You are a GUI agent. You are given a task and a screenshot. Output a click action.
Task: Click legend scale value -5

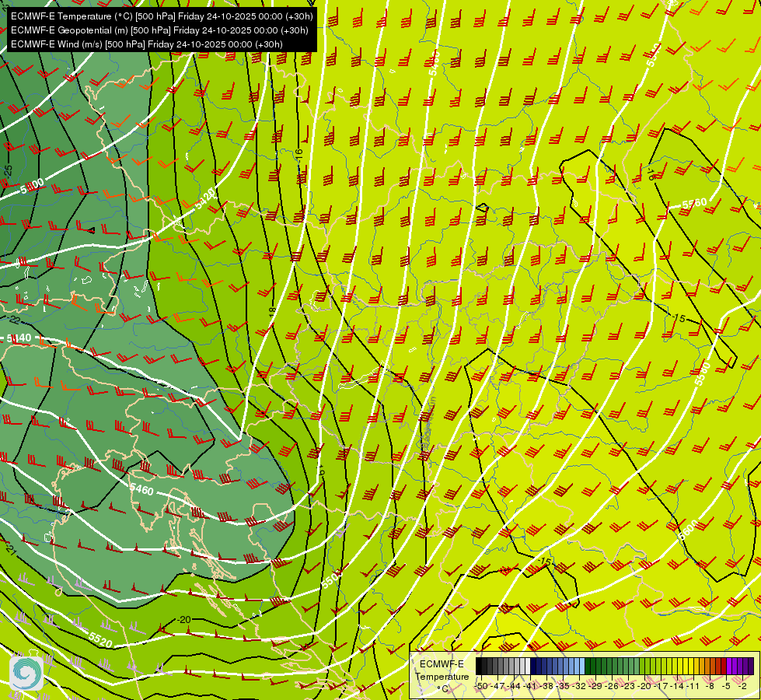727,686
